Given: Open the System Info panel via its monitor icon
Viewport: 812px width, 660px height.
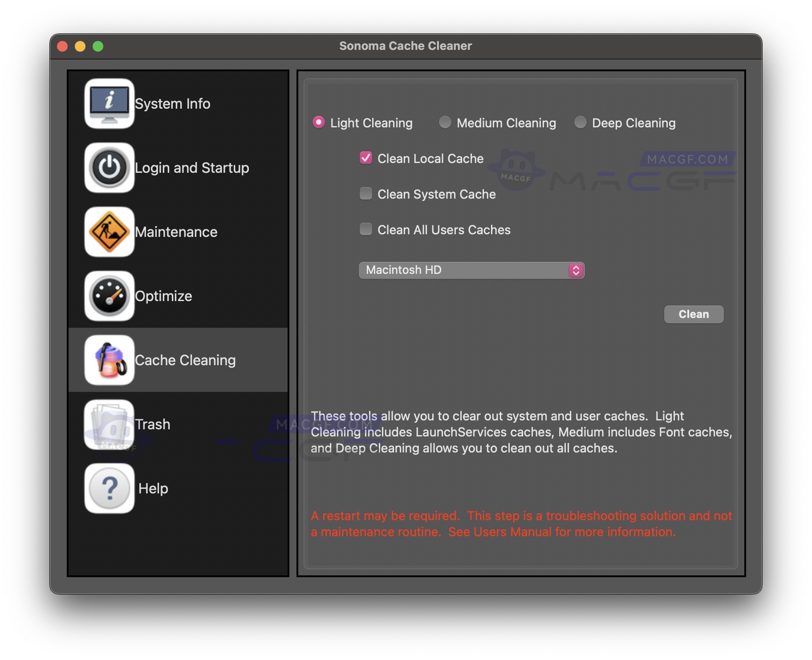Looking at the screenshot, I should click(109, 103).
